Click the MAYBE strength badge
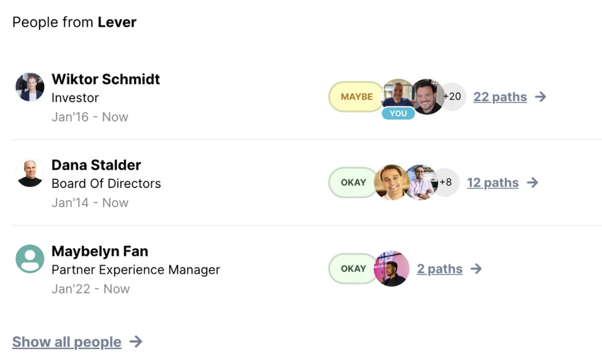The width and height of the screenshot is (602, 364). [356, 97]
